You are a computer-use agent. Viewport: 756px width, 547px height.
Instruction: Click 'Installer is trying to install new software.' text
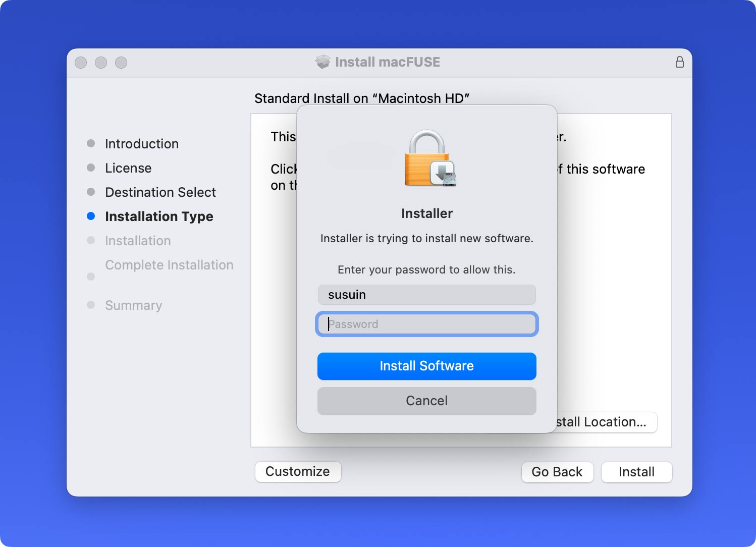coord(427,238)
